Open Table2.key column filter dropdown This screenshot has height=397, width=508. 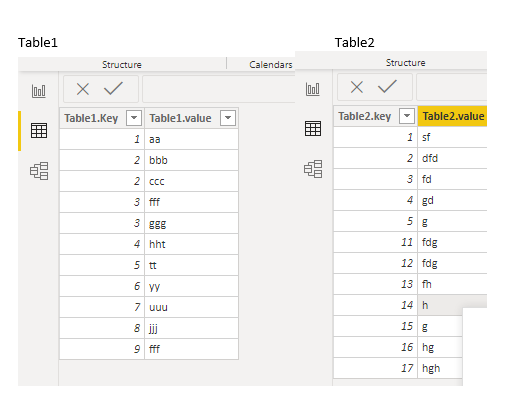(407, 116)
